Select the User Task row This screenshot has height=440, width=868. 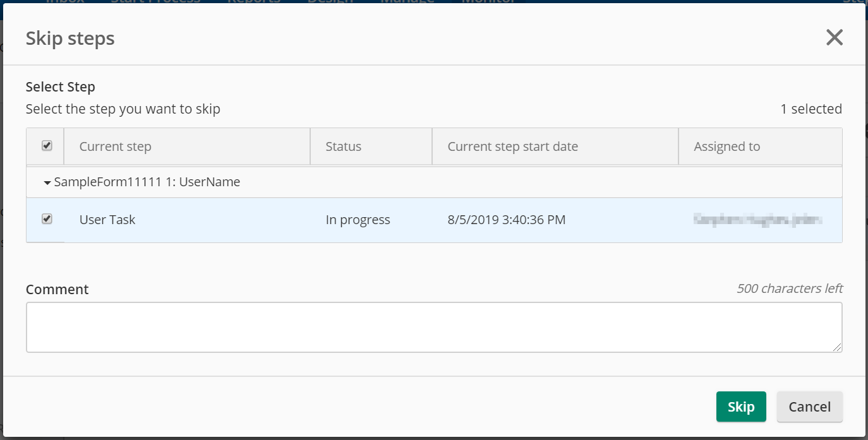190,219
